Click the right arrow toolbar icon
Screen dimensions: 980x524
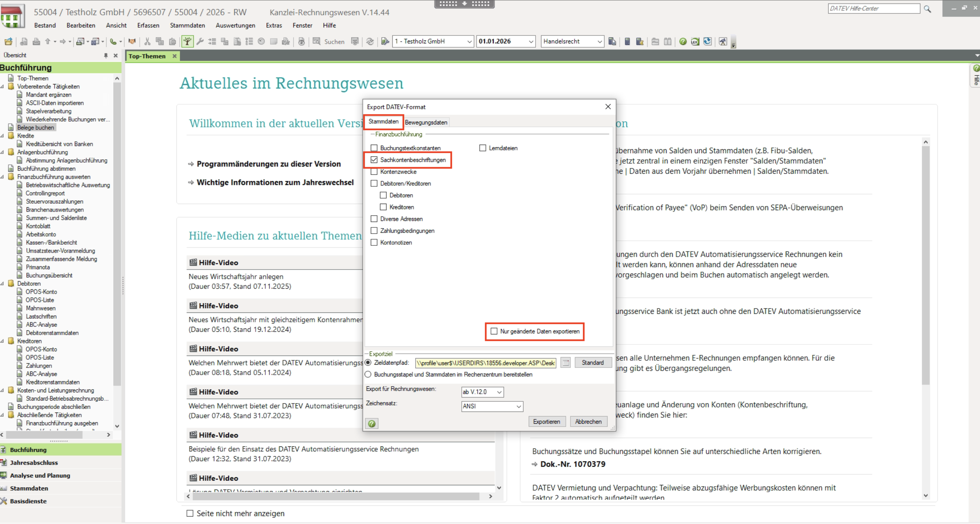coord(63,41)
